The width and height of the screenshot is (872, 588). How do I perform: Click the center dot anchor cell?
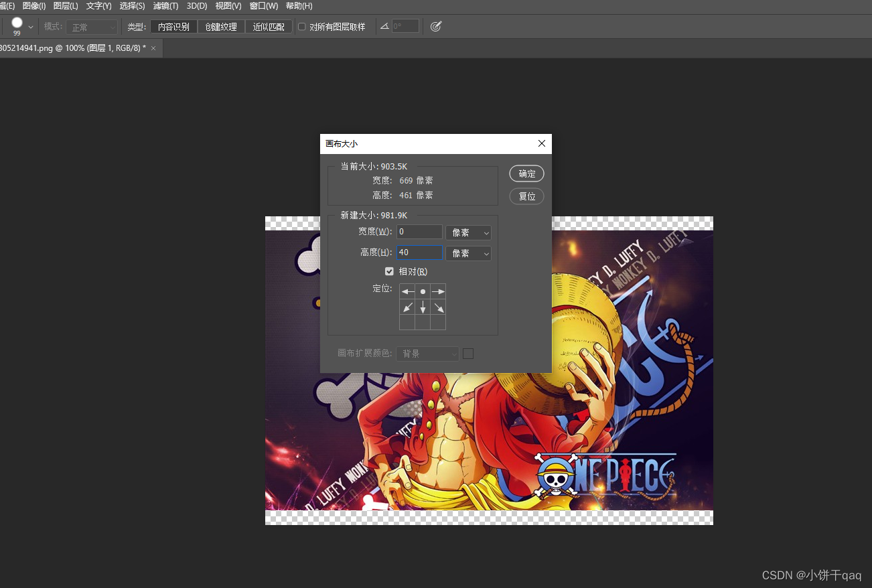point(423,291)
